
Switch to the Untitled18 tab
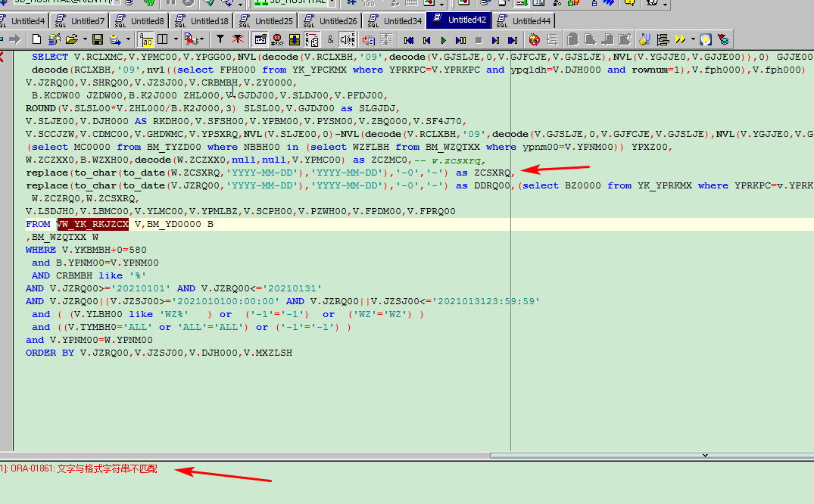click(201, 20)
